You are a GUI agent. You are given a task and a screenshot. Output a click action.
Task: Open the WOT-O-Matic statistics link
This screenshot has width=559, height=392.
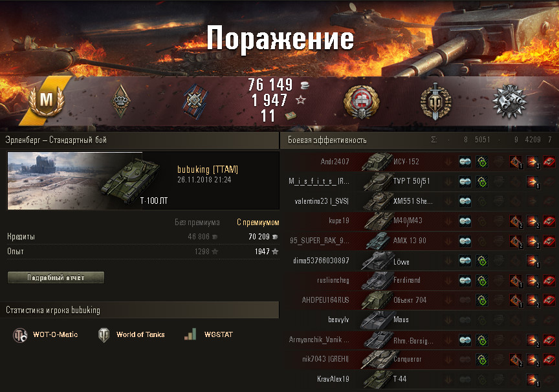click(x=45, y=334)
